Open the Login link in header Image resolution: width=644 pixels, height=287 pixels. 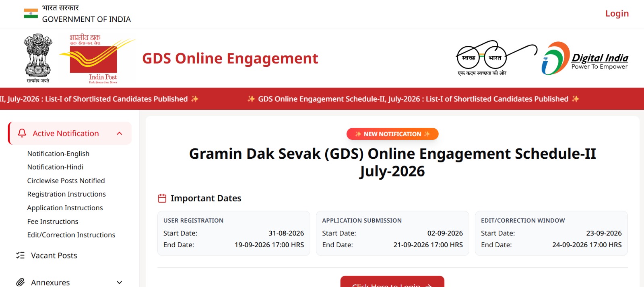pyautogui.click(x=617, y=14)
